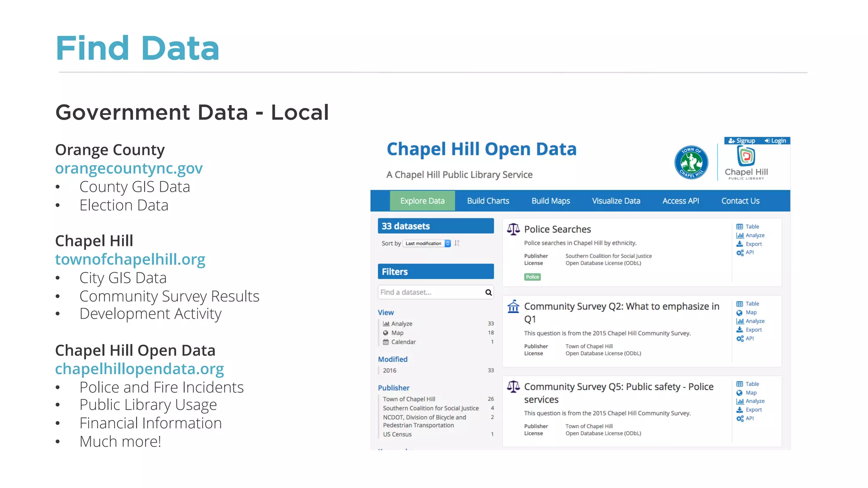Open Map for Community Survey Q5
The width and height of the screenshot is (868, 488).
pyautogui.click(x=746, y=393)
